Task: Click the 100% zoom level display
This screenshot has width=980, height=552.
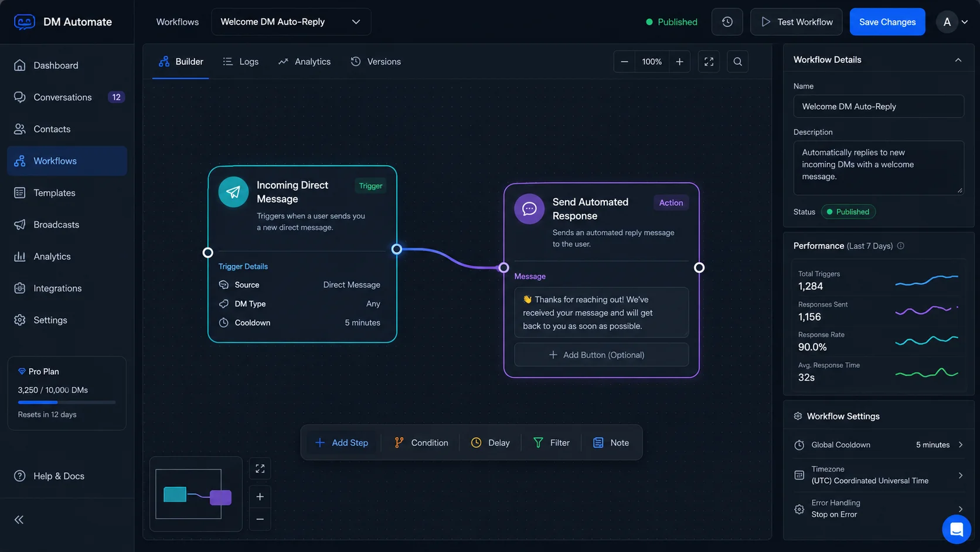Action: (x=652, y=62)
